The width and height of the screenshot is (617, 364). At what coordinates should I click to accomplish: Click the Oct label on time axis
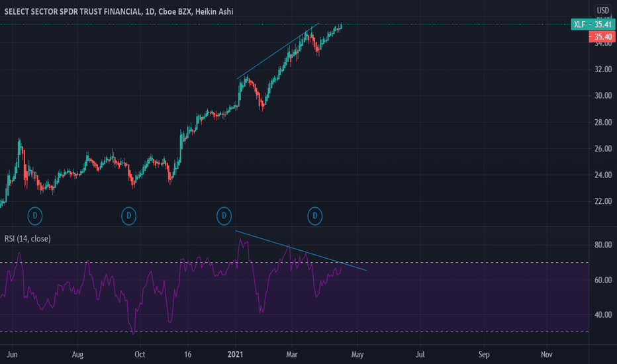(x=140, y=355)
